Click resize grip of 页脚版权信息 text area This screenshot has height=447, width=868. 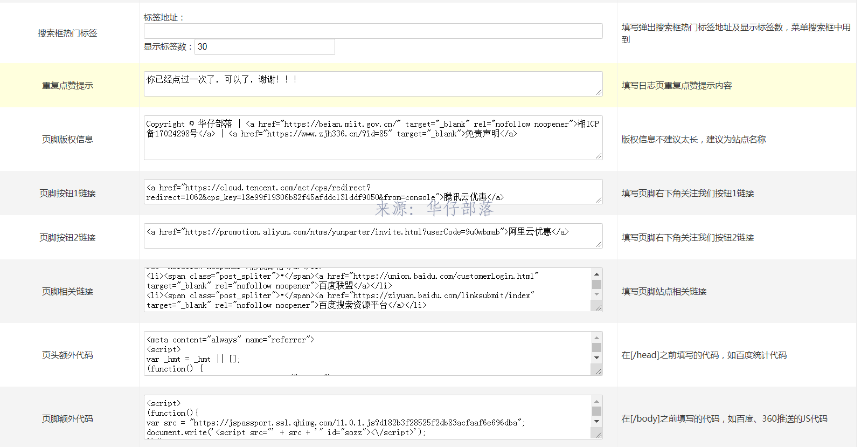[x=599, y=156]
